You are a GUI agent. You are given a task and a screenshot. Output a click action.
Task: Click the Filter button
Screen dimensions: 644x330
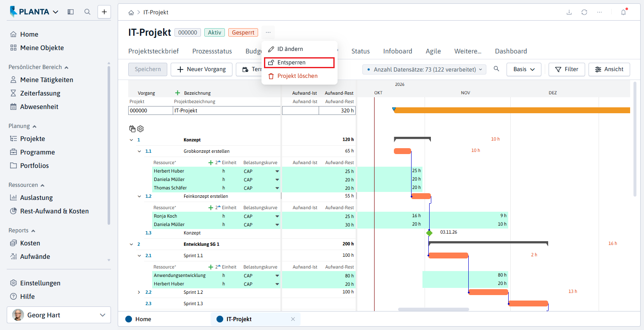(x=567, y=69)
